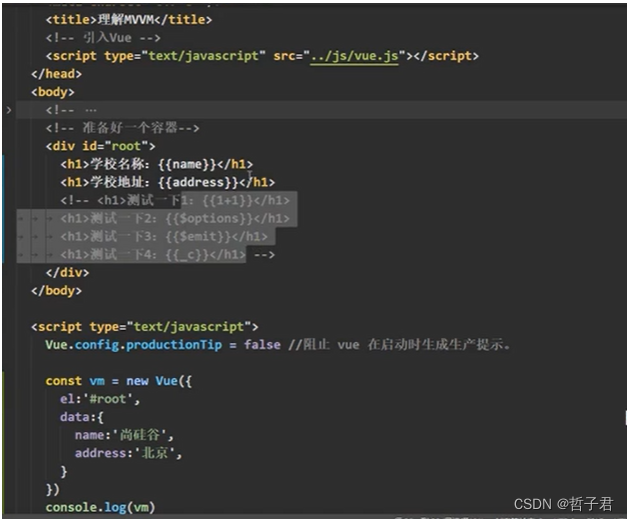Click the script tag loading vue.js in head
Screen dimensions: 630x522
point(262,56)
